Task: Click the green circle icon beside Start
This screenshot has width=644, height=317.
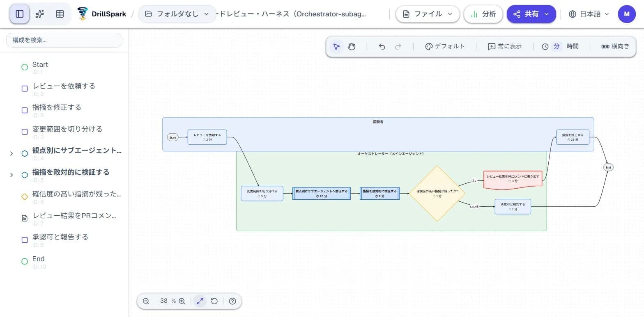Action: pyautogui.click(x=25, y=67)
